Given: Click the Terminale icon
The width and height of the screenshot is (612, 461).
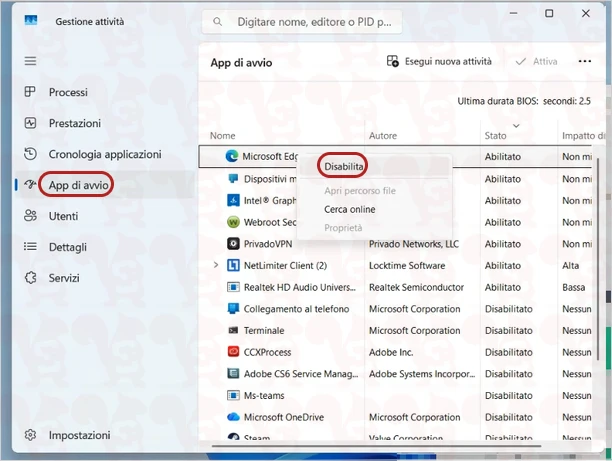Looking at the screenshot, I should coord(233,330).
